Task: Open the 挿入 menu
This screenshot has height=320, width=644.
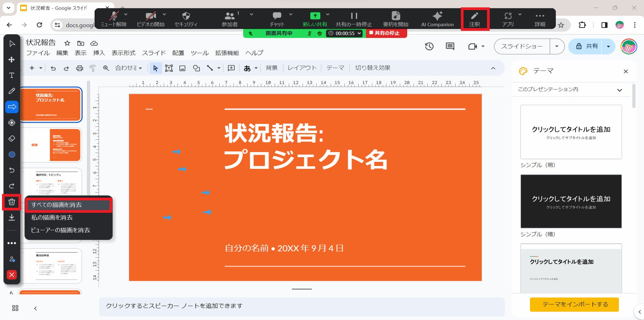Action: click(99, 53)
